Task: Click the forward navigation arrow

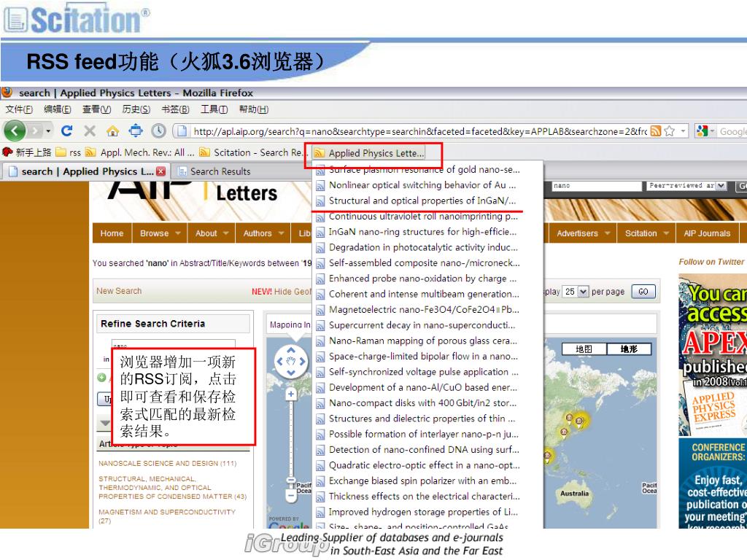Action: (34, 131)
